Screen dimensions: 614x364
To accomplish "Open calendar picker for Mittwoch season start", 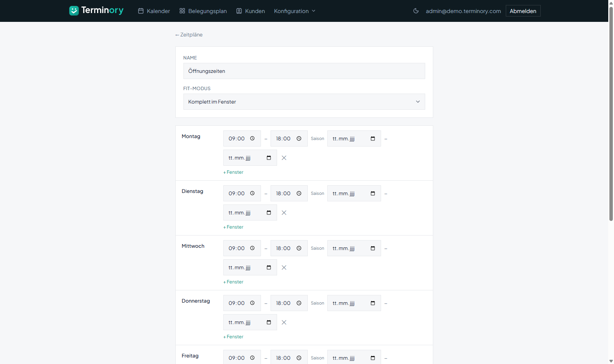I will tap(373, 248).
